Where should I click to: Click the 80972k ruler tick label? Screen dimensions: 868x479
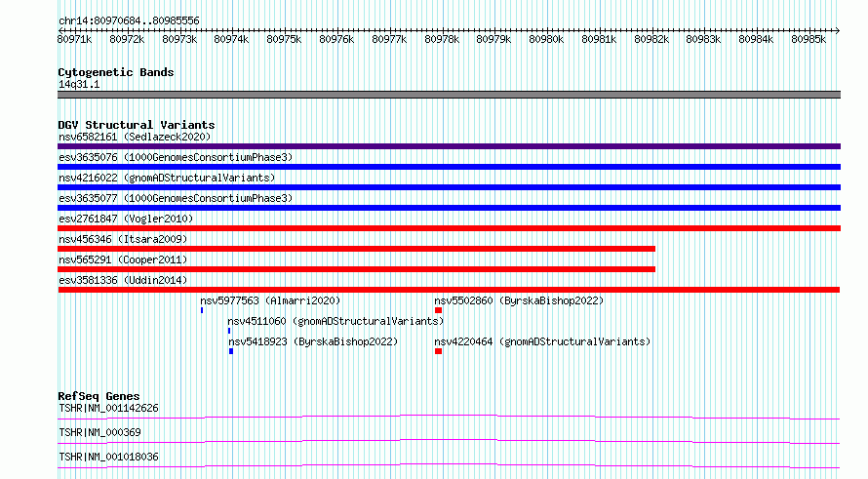tap(127, 39)
